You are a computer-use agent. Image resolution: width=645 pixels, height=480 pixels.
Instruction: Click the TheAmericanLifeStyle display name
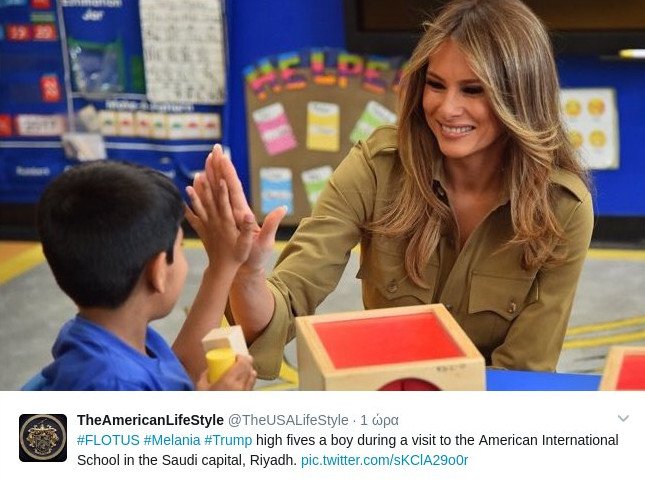pyautogui.click(x=150, y=420)
